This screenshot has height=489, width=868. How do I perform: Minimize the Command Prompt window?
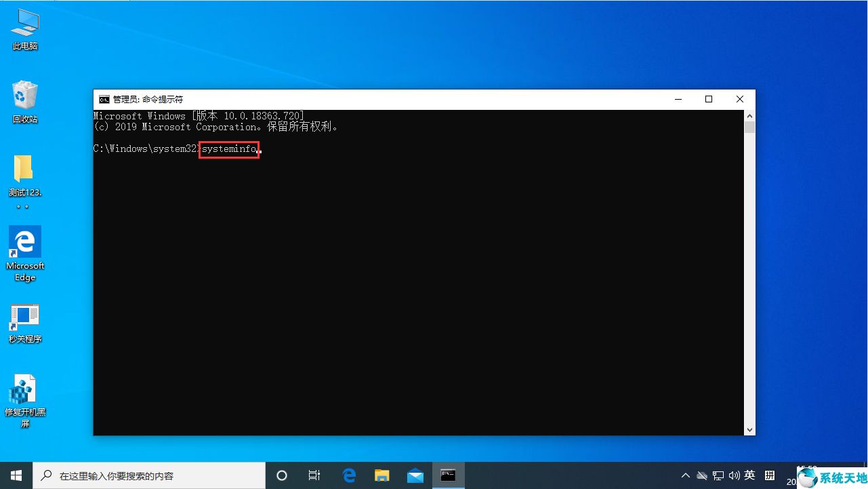pos(678,99)
